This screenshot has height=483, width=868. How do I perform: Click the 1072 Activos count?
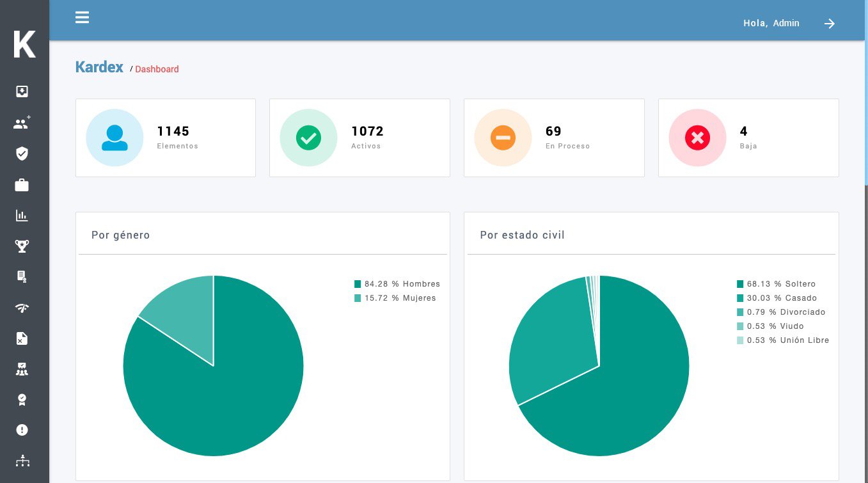pyautogui.click(x=367, y=131)
